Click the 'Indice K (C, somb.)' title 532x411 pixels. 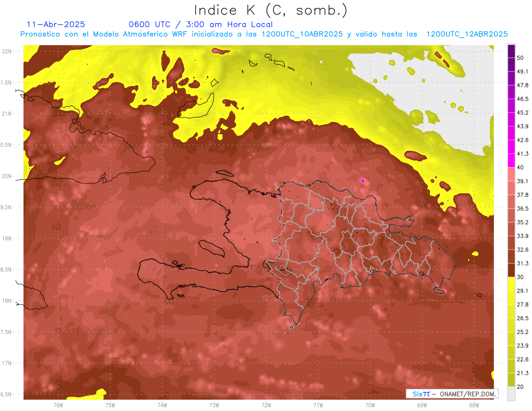271,10
